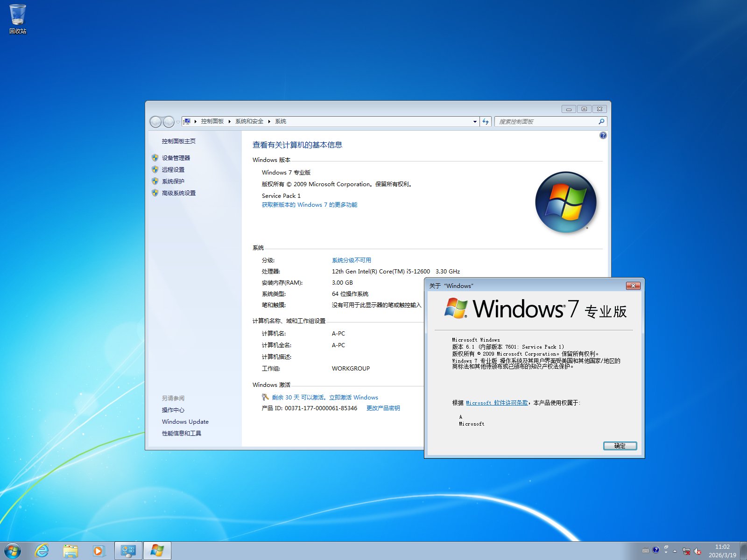Minimize the Control Panel System window
The width and height of the screenshot is (747, 560).
click(x=569, y=109)
